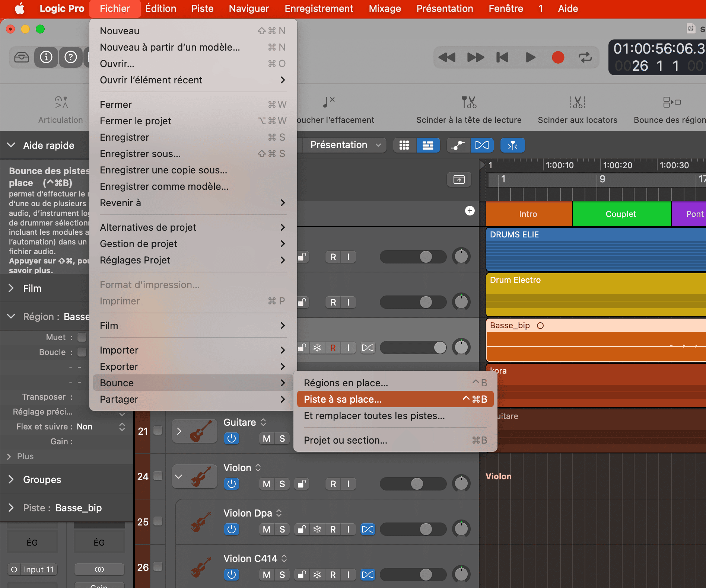Expand Plus region parameters
The width and height of the screenshot is (706, 588).
[9, 456]
